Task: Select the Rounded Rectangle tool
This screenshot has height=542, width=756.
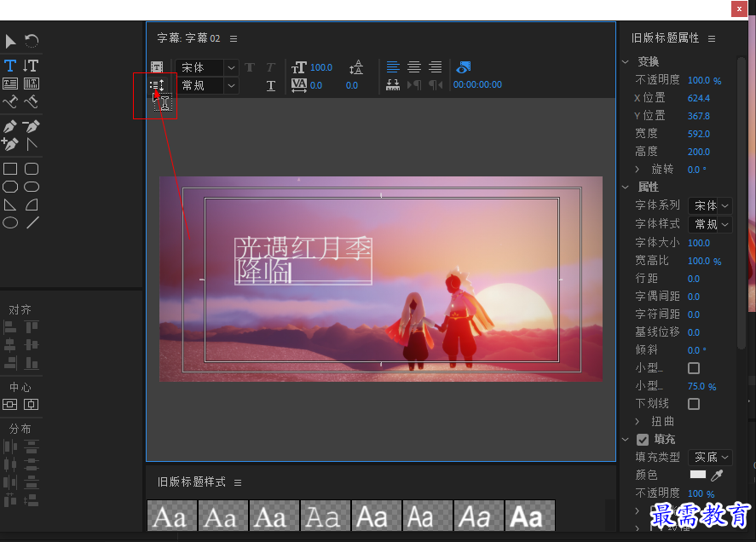Action: coord(32,169)
